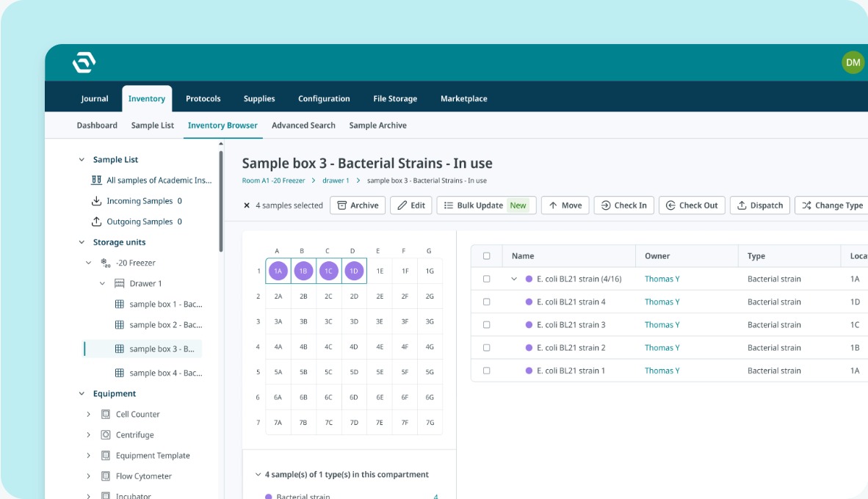This screenshot has width=868, height=499.
Task: Clear the selection with the X icon
Action: coord(247,205)
